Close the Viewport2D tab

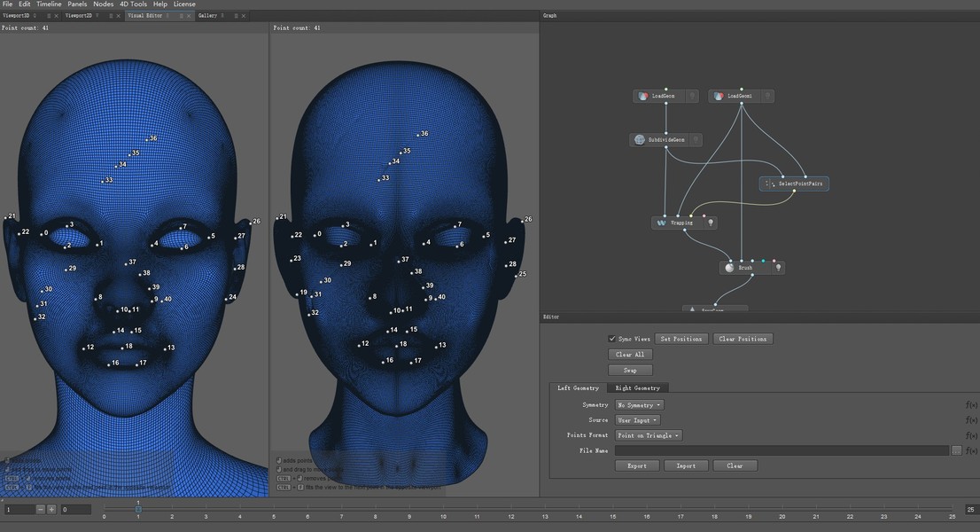(x=118, y=16)
